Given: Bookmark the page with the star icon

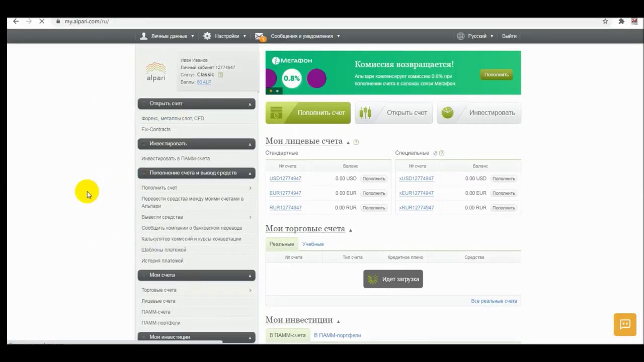Looking at the screenshot, I should [x=605, y=21].
